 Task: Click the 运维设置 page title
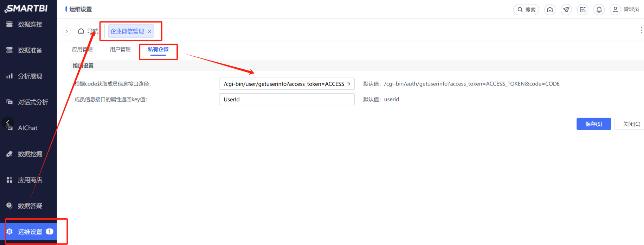coord(80,9)
